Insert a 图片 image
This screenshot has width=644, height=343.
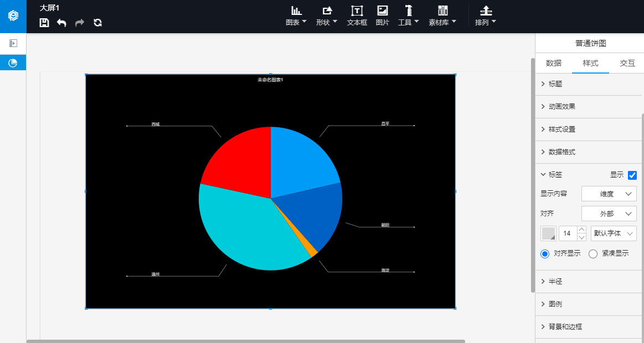click(x=383, y=17)
